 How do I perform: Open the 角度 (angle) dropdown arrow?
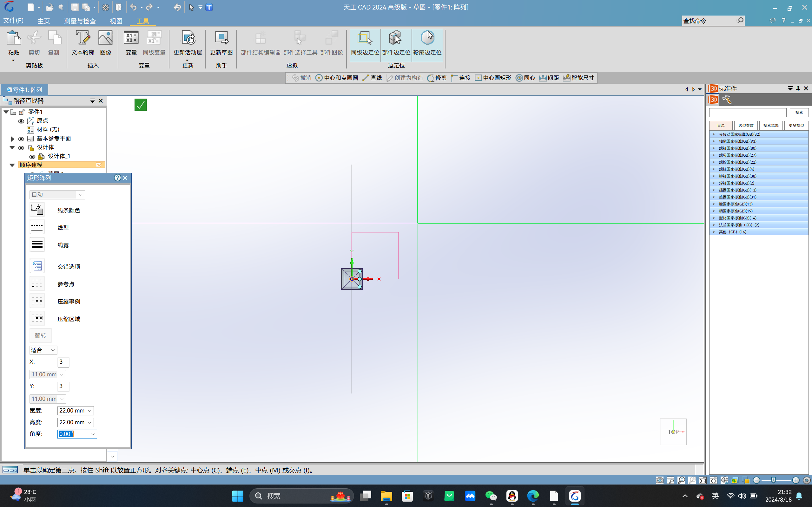coord(93,434)
